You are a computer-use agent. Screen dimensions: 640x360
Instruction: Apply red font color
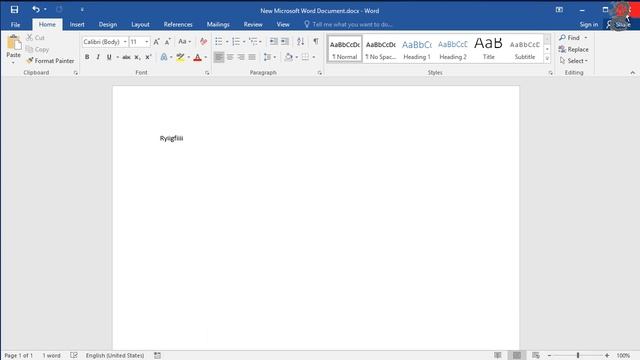(198, 57)
